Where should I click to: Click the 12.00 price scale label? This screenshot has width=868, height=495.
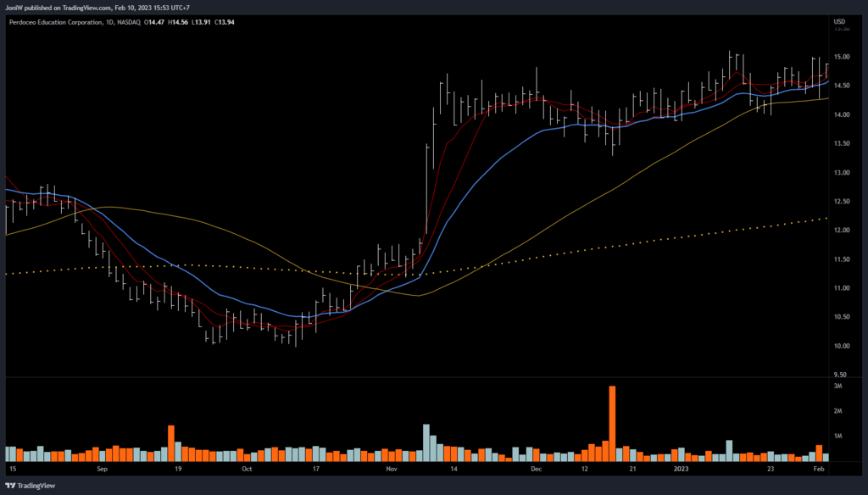(842, 231)
